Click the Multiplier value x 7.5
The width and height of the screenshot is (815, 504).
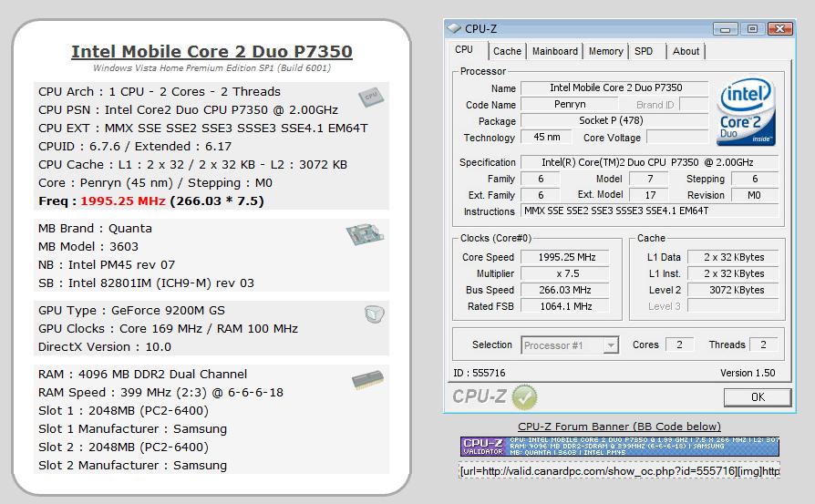565,273
